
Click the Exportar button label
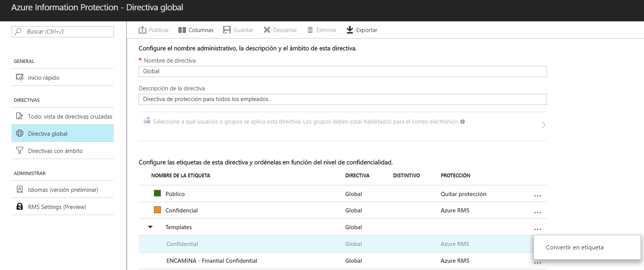tap(367, 30)
